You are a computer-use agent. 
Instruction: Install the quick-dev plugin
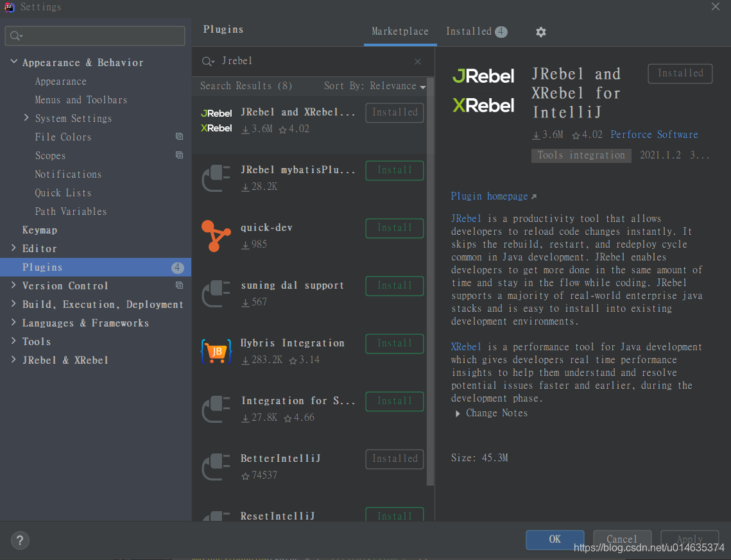coord(395,228)
